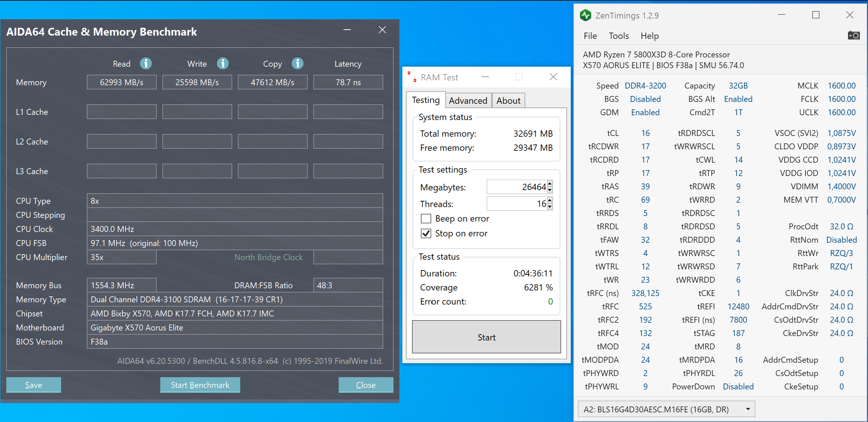Click the Write info icon

point(223,64)
